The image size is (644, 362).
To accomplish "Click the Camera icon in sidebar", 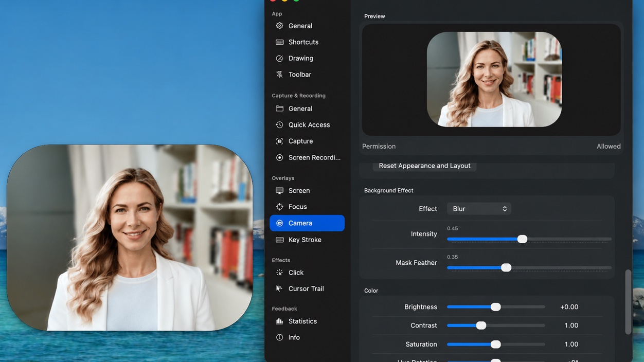I will coord(279,223).
